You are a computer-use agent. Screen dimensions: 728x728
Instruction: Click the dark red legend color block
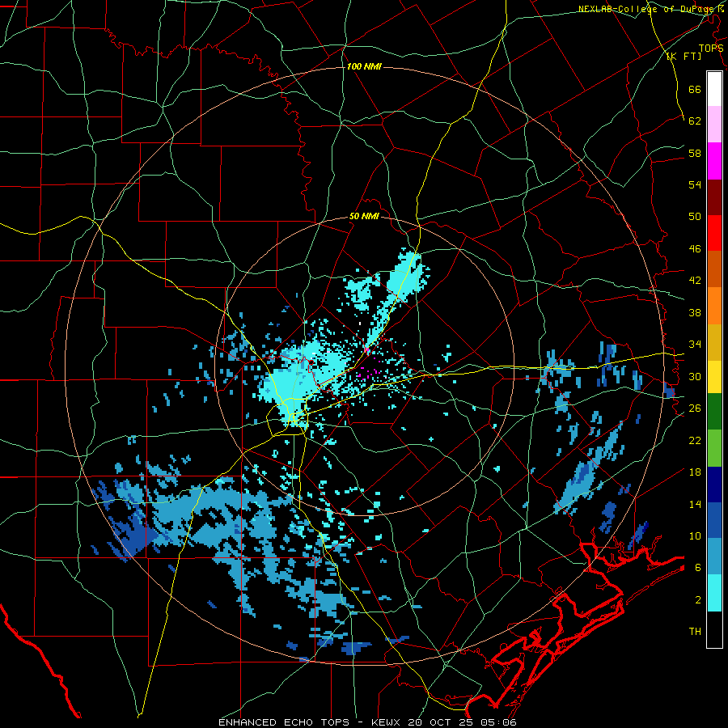click(714, 197)
